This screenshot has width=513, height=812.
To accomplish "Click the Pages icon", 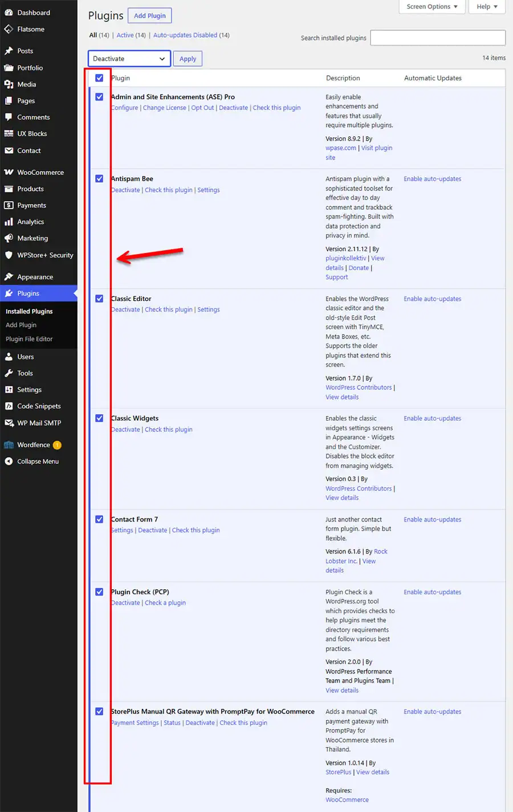I will click(x=9, y=101).
